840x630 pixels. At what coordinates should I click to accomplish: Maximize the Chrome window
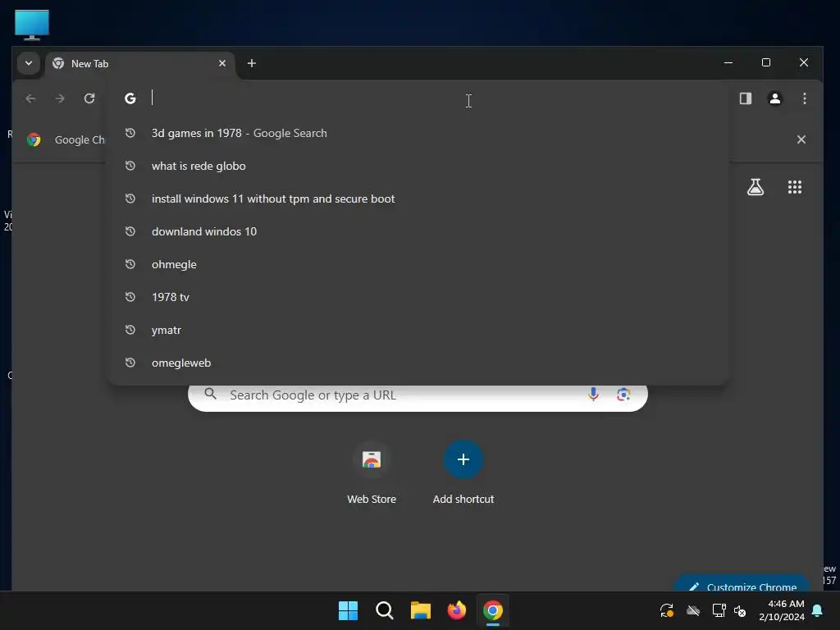[766, 62]
